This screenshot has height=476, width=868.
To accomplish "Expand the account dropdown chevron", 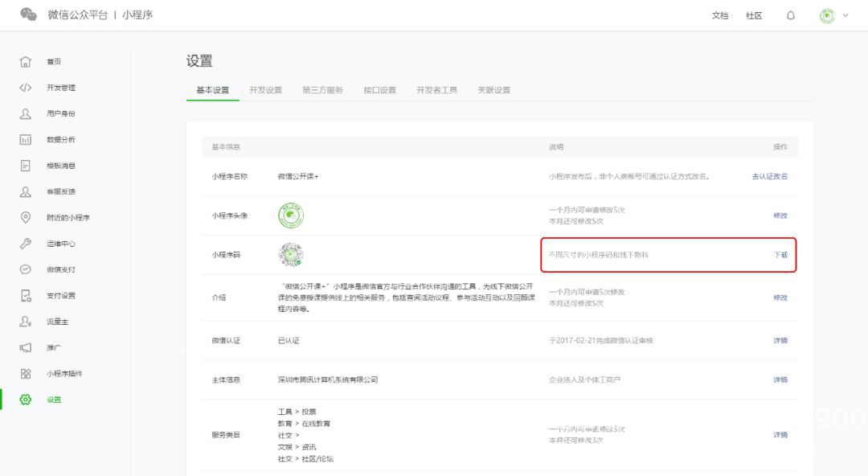I will 845,15.
